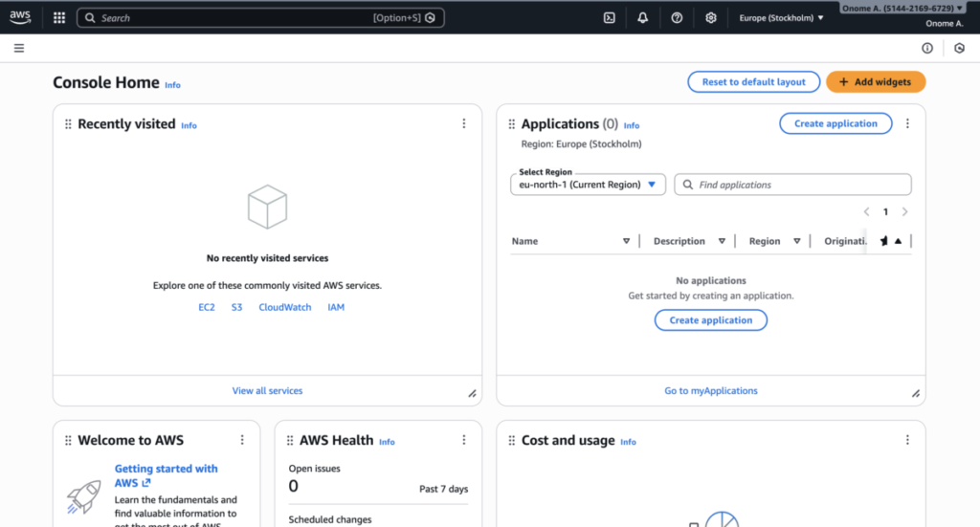Click Create application under No applications
The image size is (980, 527).
711,320
